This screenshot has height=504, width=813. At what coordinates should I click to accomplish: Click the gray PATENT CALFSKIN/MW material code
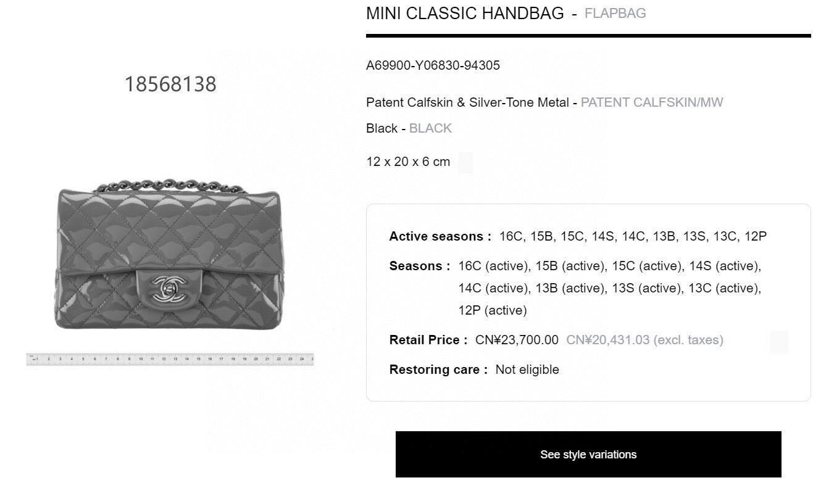[x=651, y=102]
